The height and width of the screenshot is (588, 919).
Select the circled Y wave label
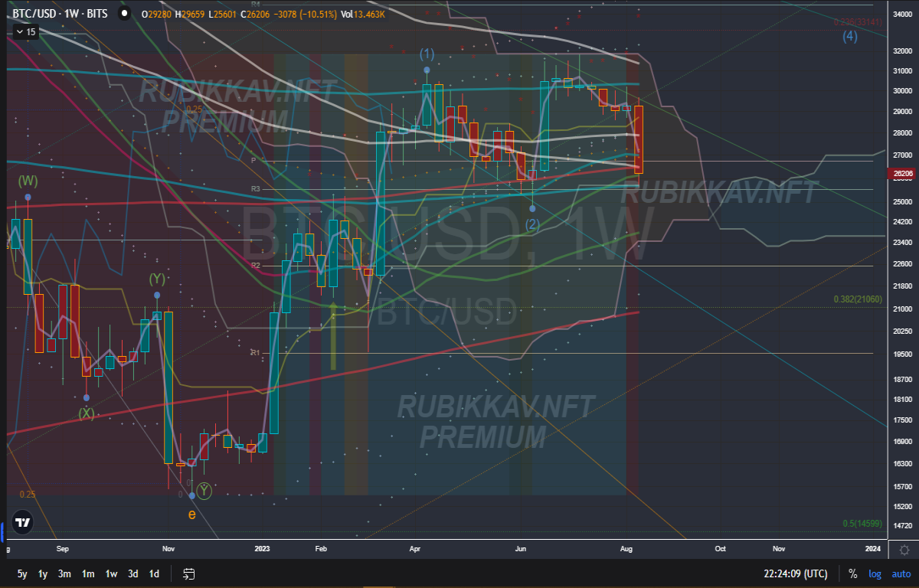[204, 490]
